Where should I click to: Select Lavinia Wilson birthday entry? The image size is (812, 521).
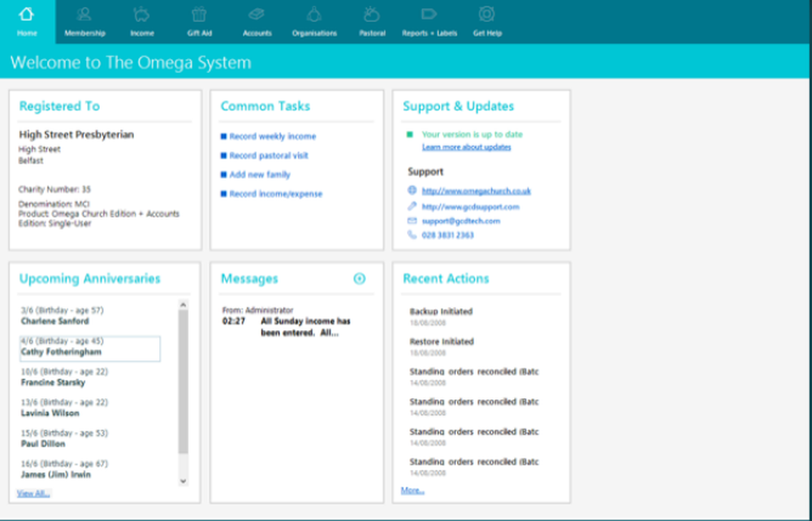tap(91, 407)
